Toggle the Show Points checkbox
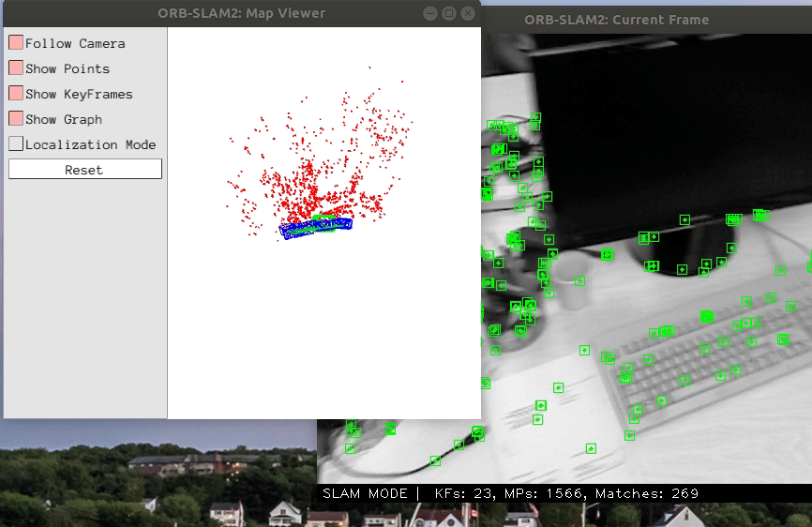812x527 pixels. (x=16, y=68)
